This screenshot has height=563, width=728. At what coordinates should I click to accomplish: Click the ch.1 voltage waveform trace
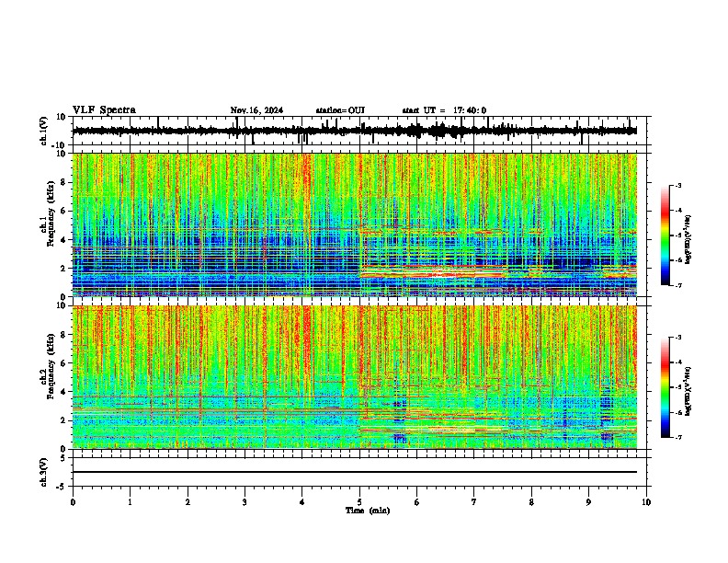point(355,131)
